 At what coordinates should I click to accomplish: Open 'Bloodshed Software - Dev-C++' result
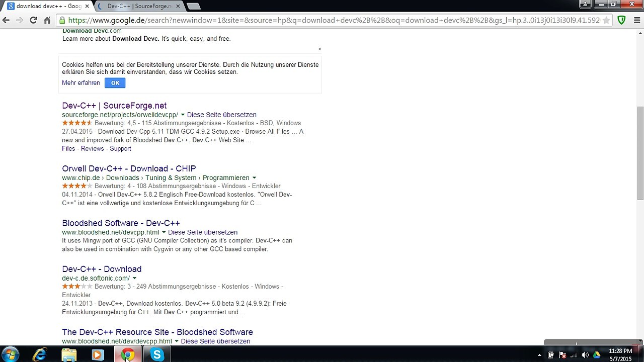click(x=121, y=223)
